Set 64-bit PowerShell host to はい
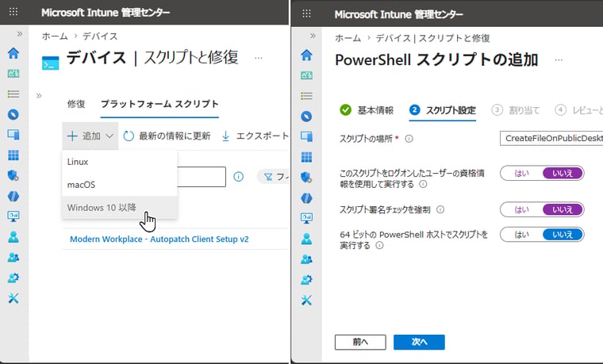The height and width of the screenshot is (364, 603). (x=521, y=235)
